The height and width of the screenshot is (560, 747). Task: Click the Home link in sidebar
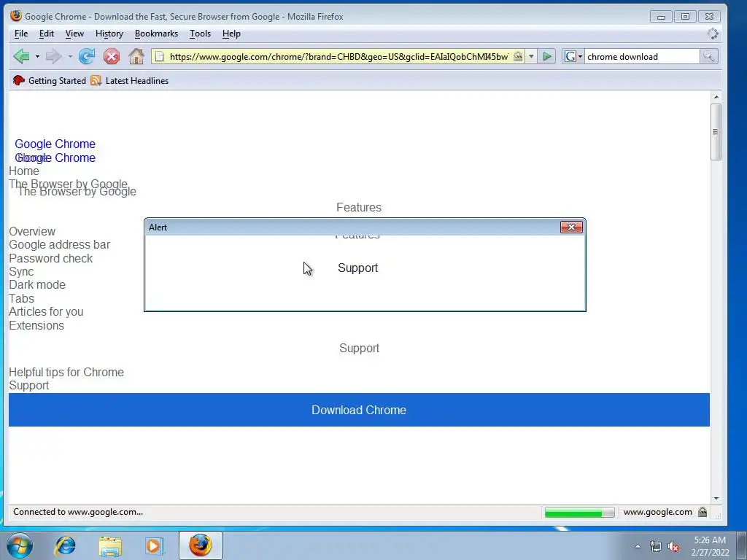(24, 171)
